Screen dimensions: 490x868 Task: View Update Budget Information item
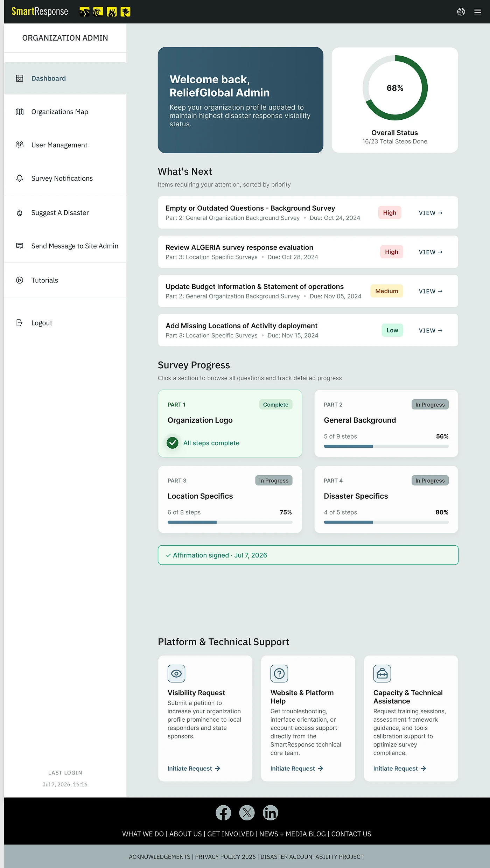431,291
